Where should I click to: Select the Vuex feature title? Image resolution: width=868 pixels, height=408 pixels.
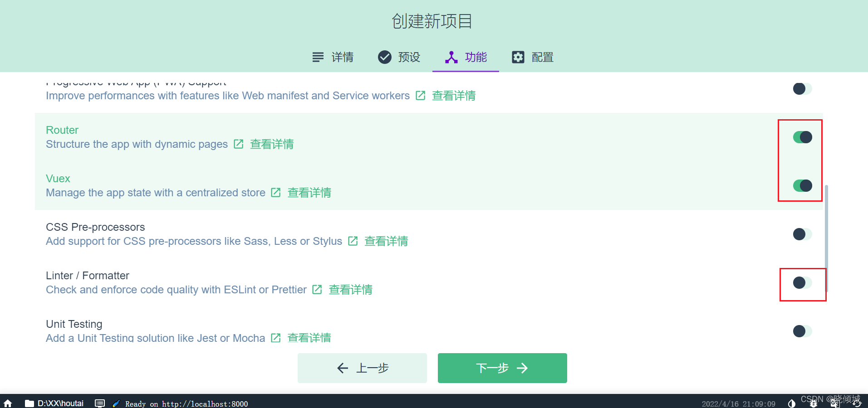[58, 179]
